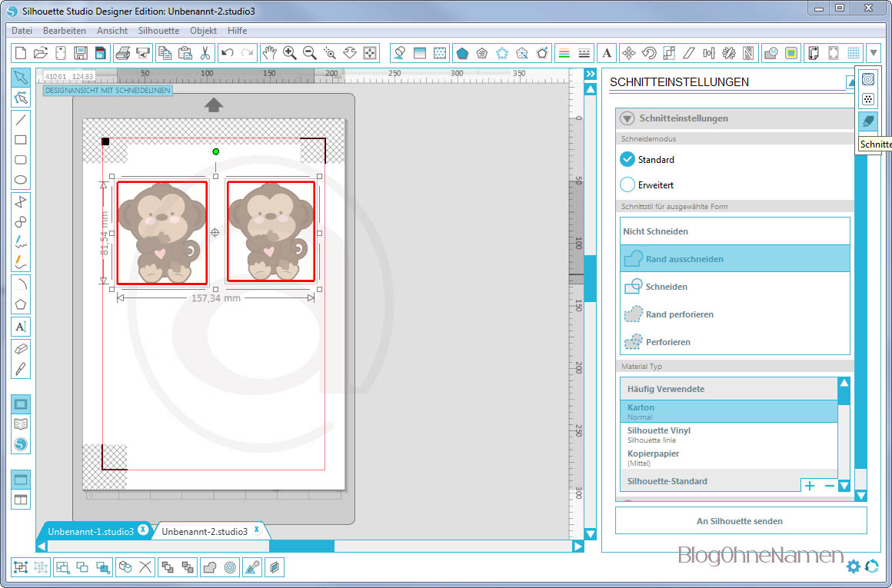Choose the text tool in left toolbar
This screenshot has width=892, height=588.
click(21, 327)
